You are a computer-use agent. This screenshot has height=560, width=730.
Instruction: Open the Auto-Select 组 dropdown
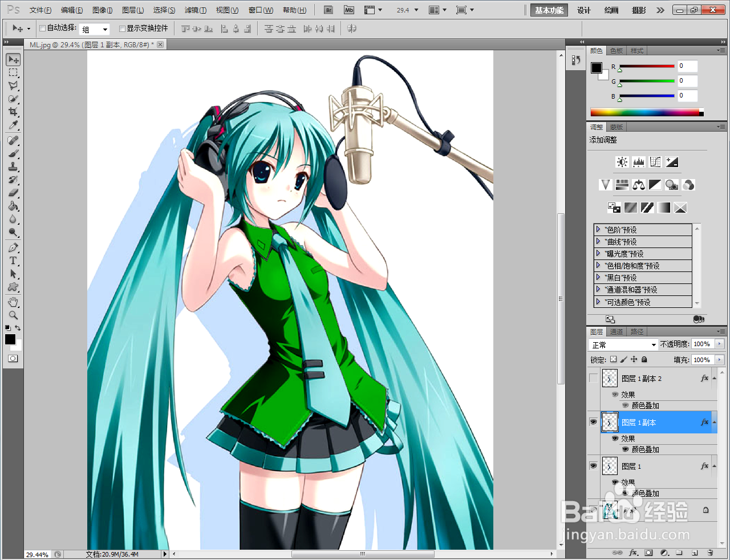pos(94,29)
